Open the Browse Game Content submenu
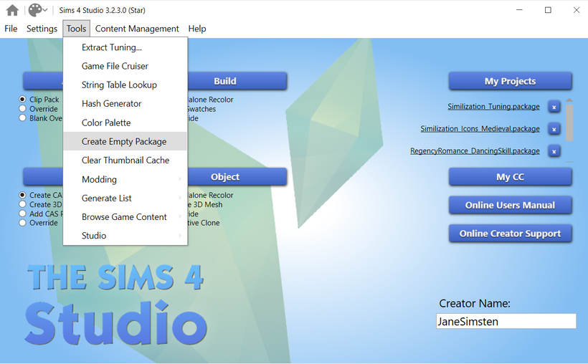588x364 pixels. pos(125,216)
